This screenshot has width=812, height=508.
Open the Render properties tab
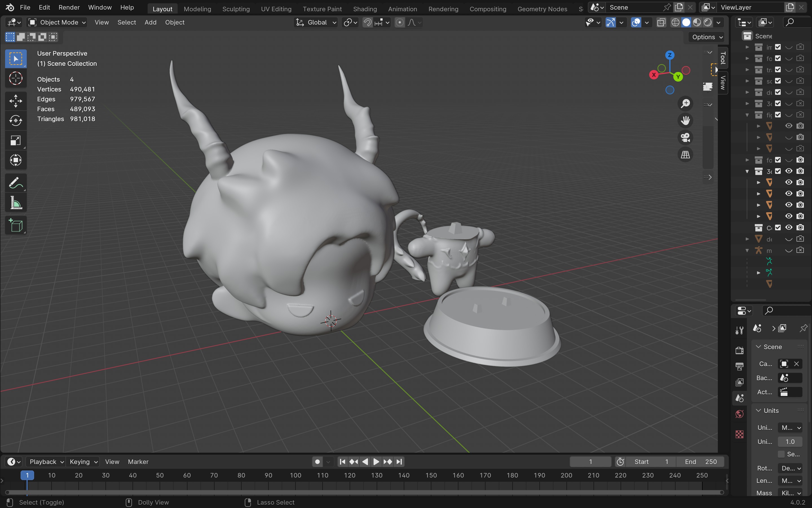tap(740, 351)
